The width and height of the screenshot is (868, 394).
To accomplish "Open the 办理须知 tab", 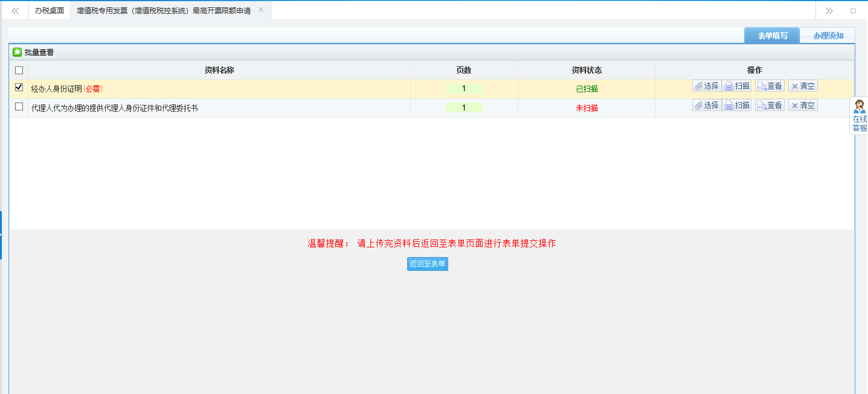I will (x=827, y=35).
